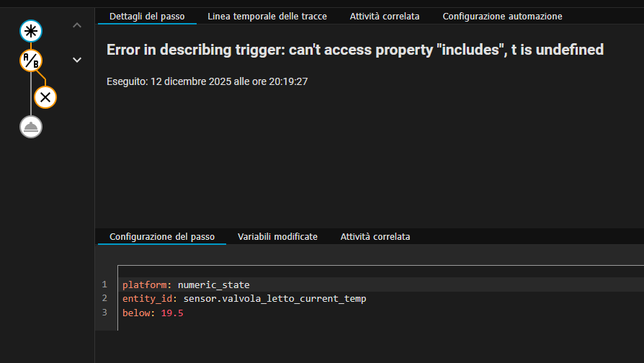Image resolution: width=644 pixels, height=363 pixels.
Task: Select the A/B condition node
Action: click(x=31, y=60)
